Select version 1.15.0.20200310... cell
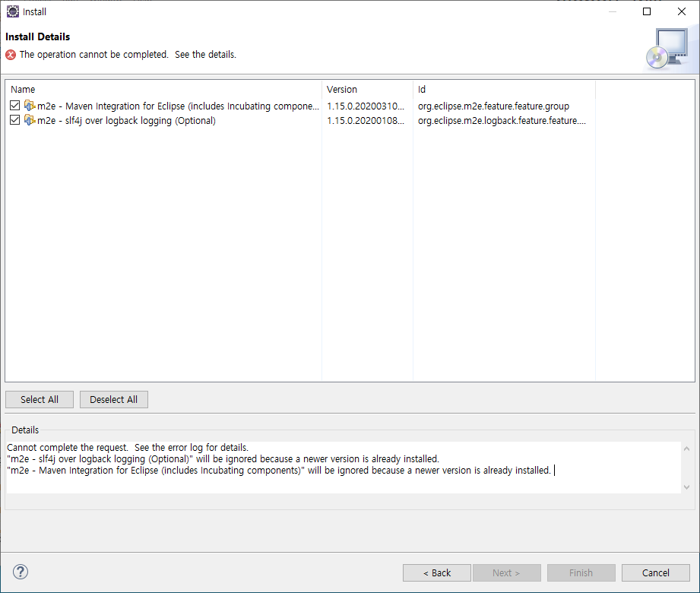Screen dimensions: 700x593 tap(366, 106)
